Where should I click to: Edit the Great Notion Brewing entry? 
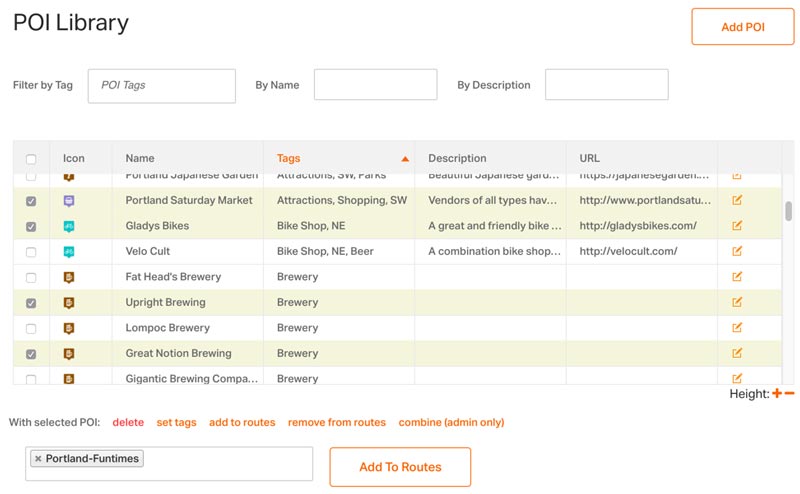(x=737, y=353)
